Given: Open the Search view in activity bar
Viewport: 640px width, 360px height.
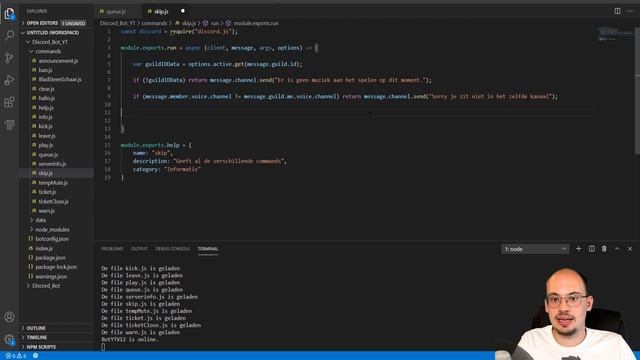Looking at the screenshot, I should (9, 36).
